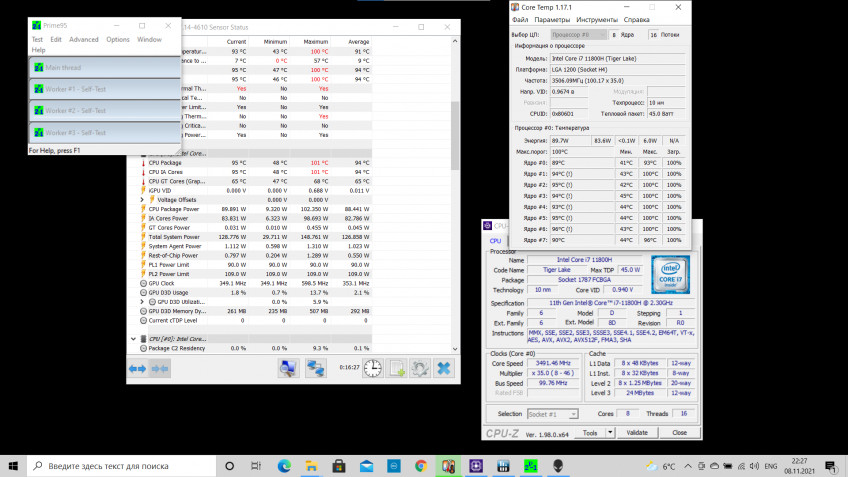
Task: Click the HWiNFO sensor list vertical scrollbar
Action: coord(455,135)
